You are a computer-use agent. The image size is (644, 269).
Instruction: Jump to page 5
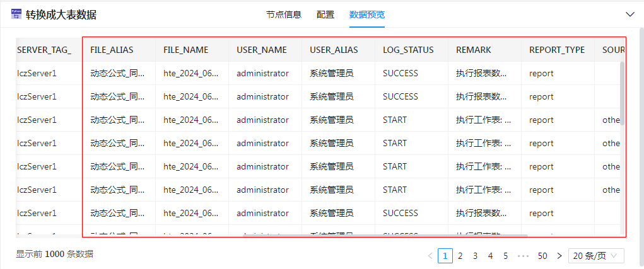coord(505,256)
